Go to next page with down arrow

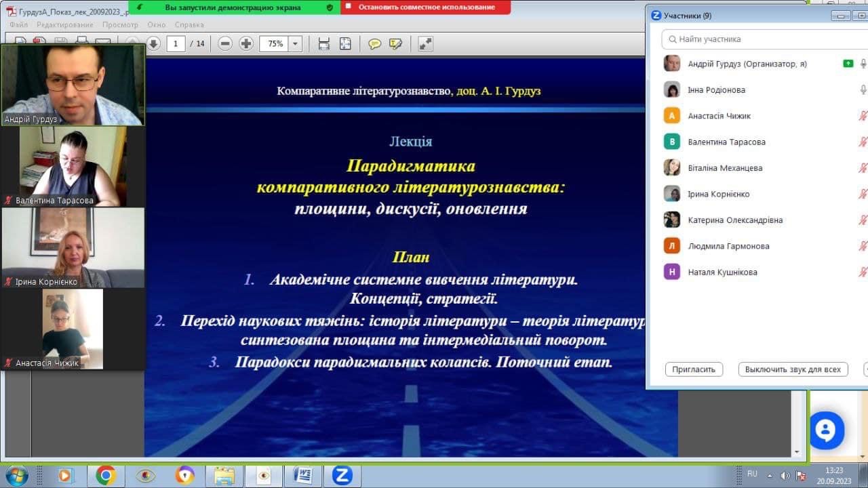click(x=153, y=44)
